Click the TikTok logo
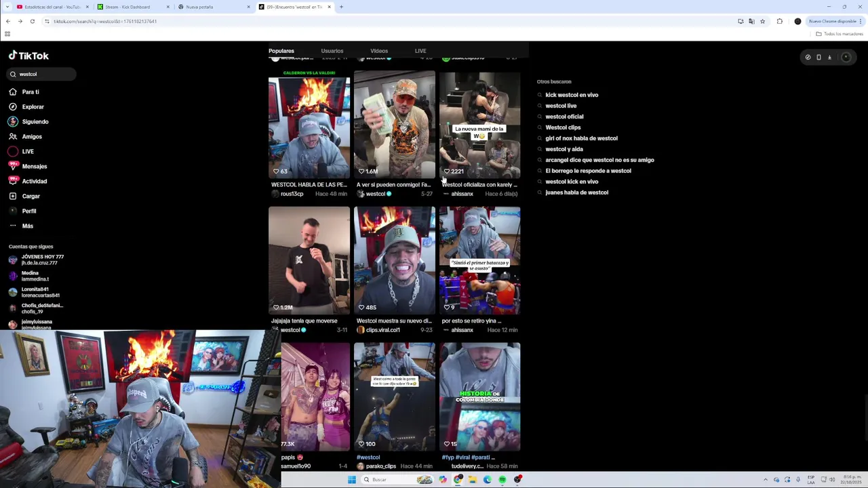 [x=28, y=56]
